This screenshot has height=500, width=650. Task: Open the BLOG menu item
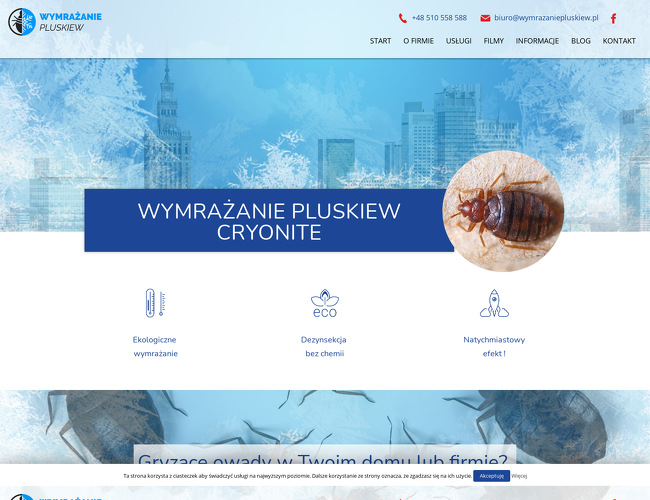(x=581, y=41)
